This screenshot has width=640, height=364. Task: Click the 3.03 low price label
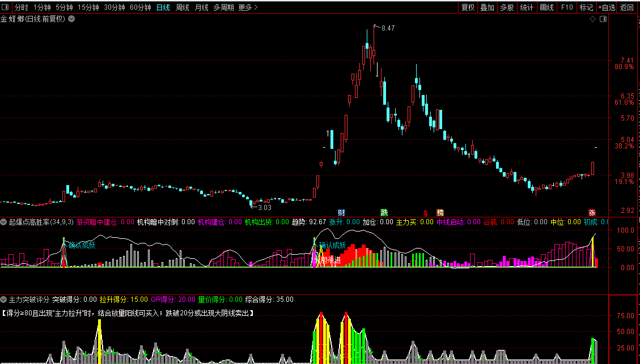point(265,208)
